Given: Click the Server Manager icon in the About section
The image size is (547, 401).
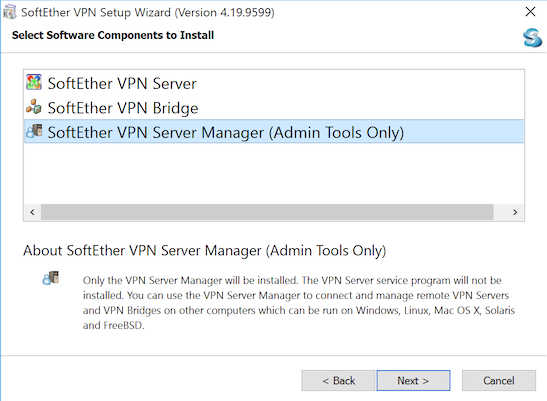Looking at the screenshot, I should point(51,278).
